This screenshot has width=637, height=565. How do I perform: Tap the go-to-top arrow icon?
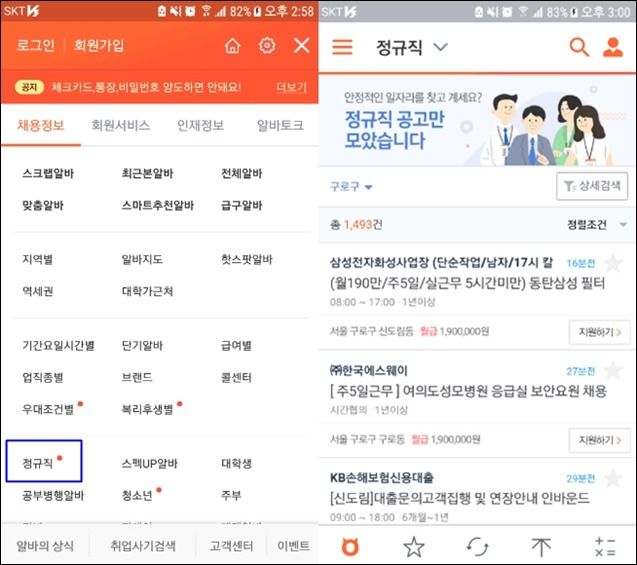pos(541,547)
